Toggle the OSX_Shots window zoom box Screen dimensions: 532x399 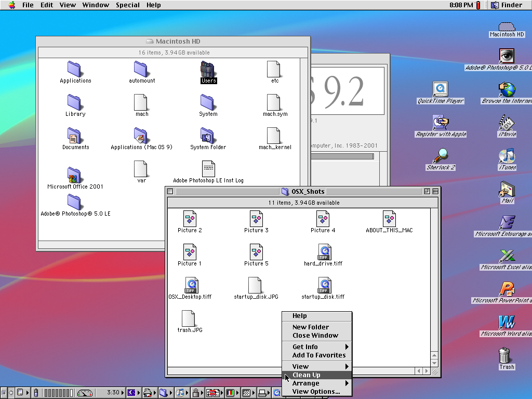click(427, 191)
